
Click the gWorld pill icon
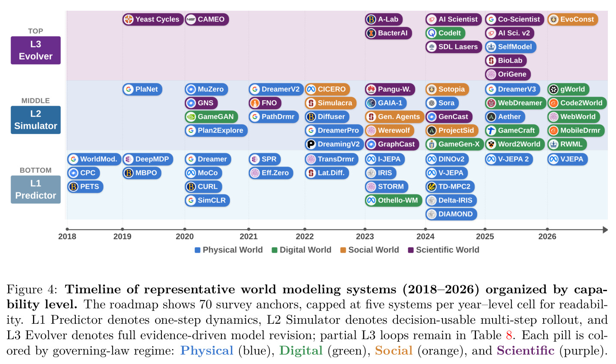tap(554, 89)
